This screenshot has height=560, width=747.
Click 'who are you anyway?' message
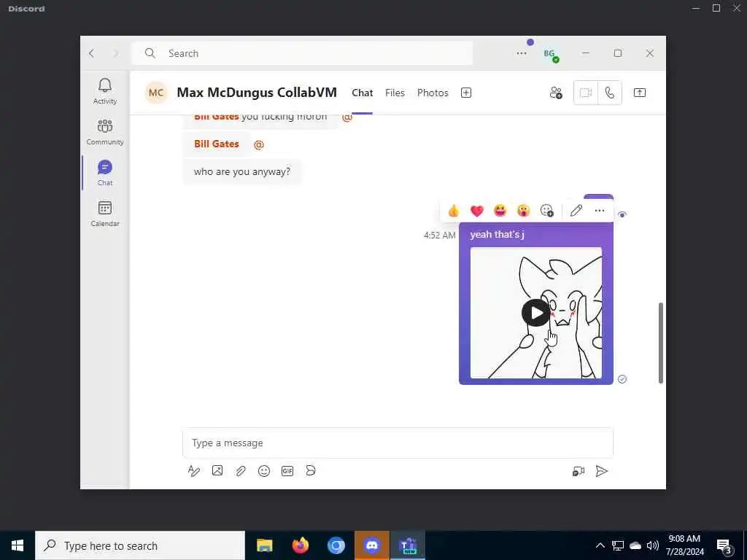coord(242,172)
